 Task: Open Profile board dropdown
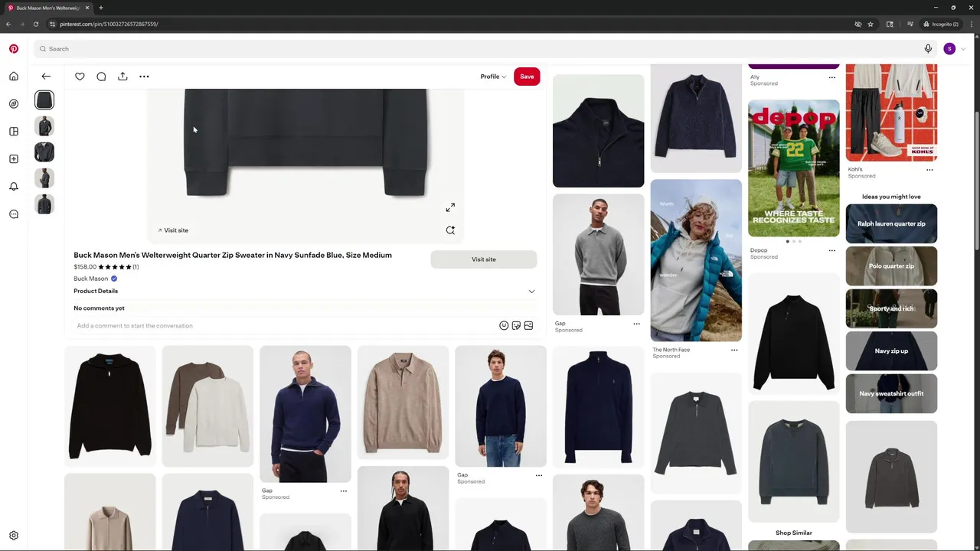pyautogui.click(x=493, y=77)
